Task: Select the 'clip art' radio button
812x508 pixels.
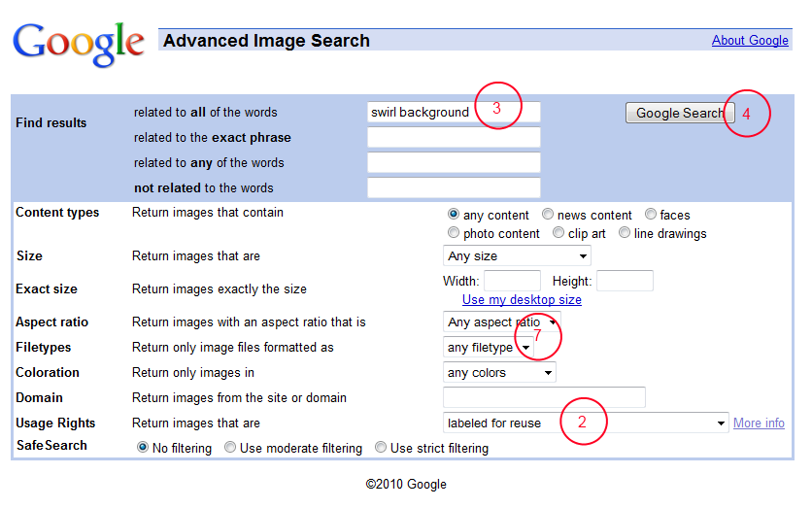Action: (558, 232)
